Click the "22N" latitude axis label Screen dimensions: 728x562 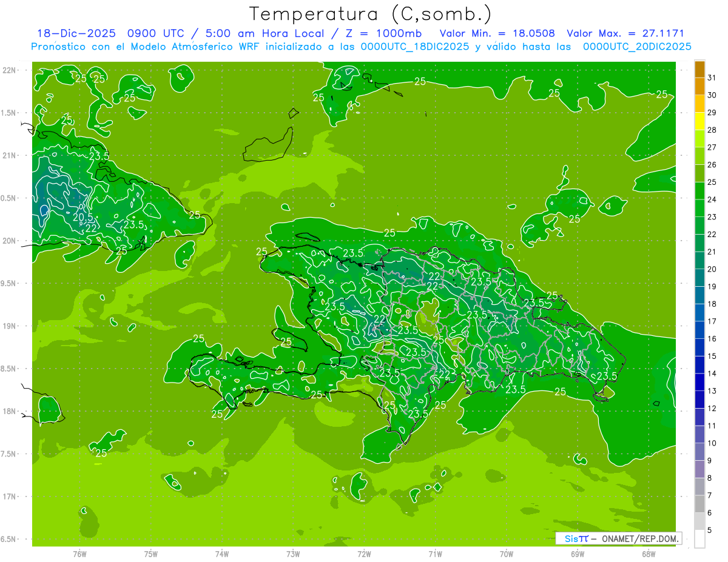pyautogui.click(x=10, y=70)
